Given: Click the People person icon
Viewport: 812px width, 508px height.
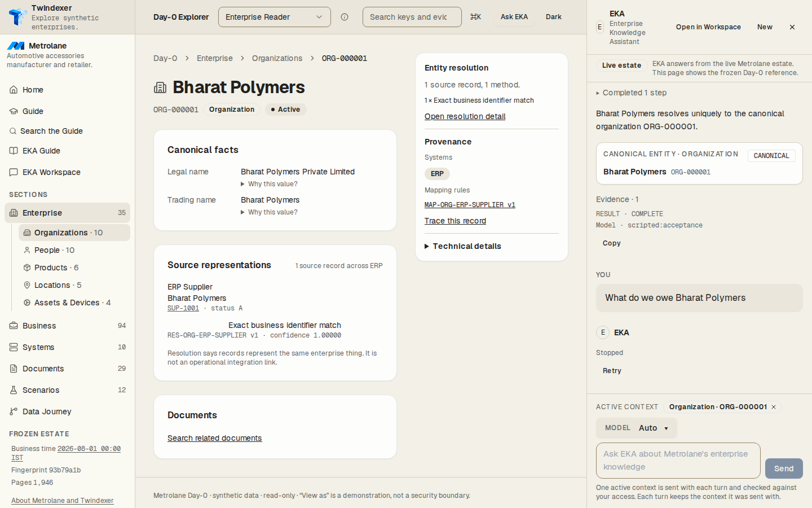Looking at the screenshot, I should (27, 250).
